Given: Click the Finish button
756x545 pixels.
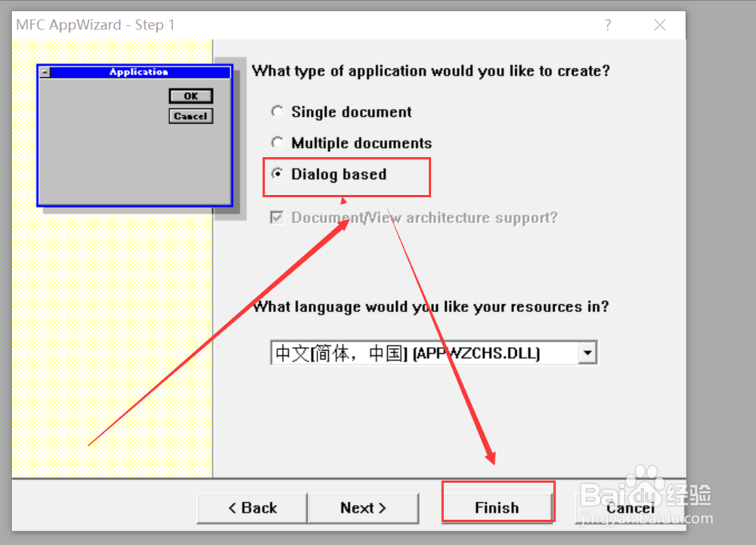Looking at the screenshot, I should (x=497, y=507).
